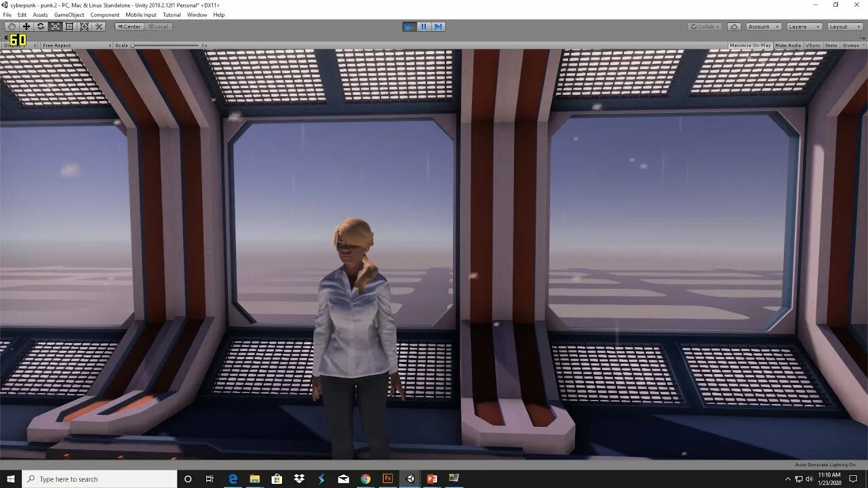Open the Windows Start menu

[11, 479]
